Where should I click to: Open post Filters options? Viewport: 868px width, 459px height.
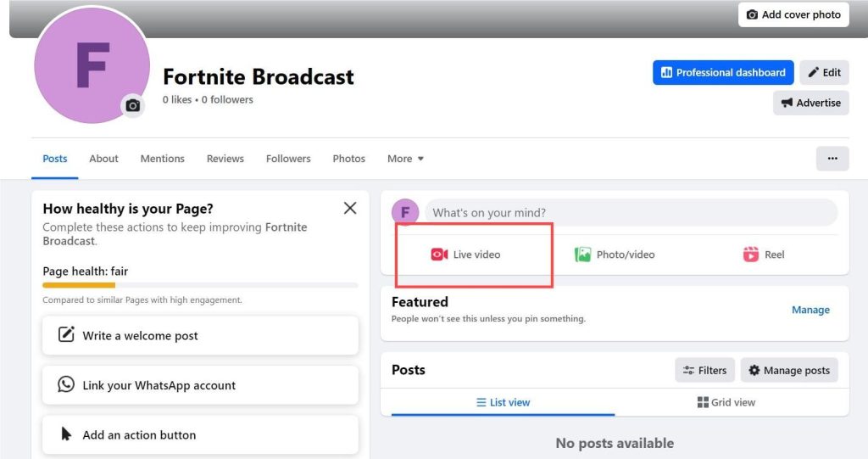(x=704, y=370)
